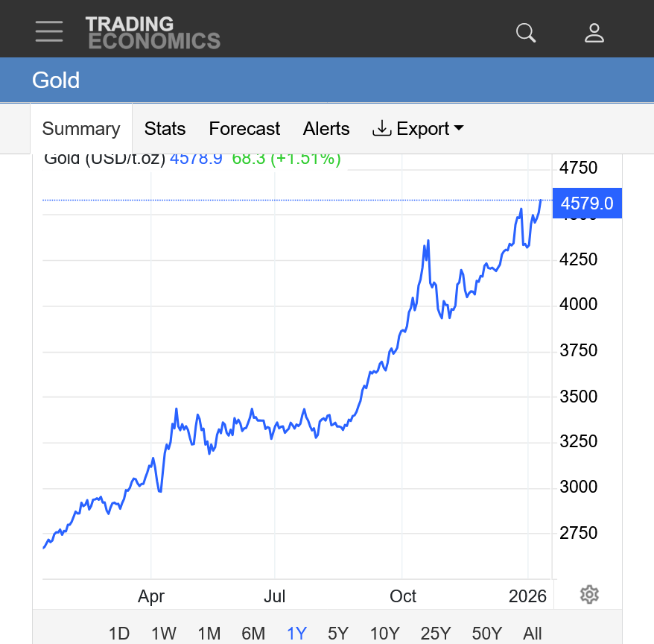The image size is (654, 644).
Task: Switch to the Summary tab
Action: [81, 129]
